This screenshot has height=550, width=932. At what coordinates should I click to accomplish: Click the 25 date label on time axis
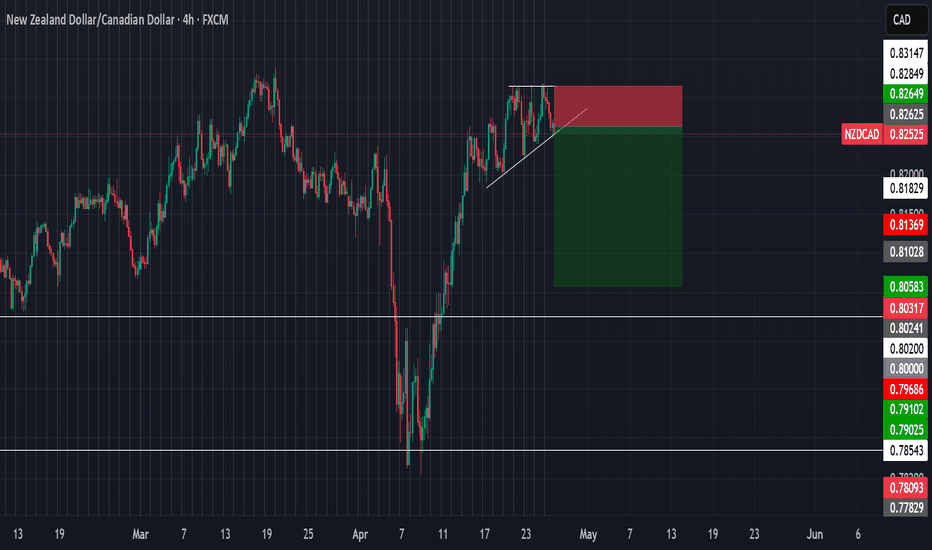[308, 534]
